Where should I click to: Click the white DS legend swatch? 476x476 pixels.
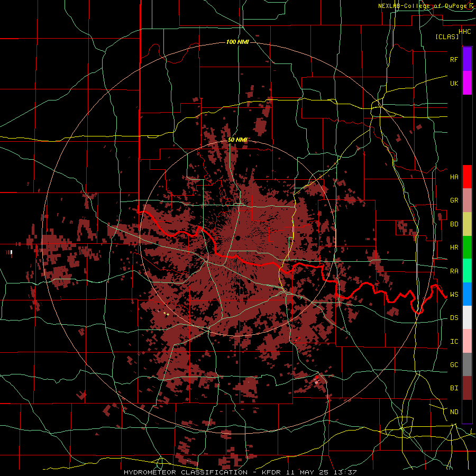tap(467, 317)
